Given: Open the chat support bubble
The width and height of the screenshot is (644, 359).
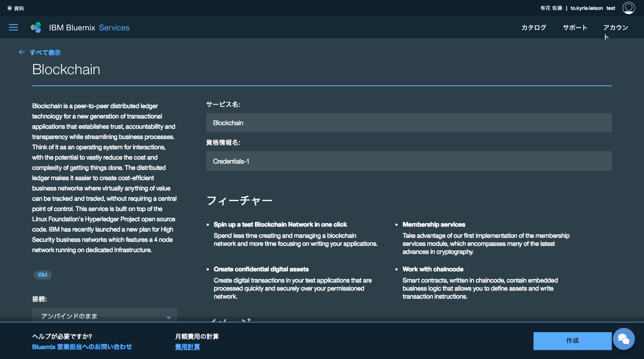Looking at the screenshot, I should coord(624,339).
